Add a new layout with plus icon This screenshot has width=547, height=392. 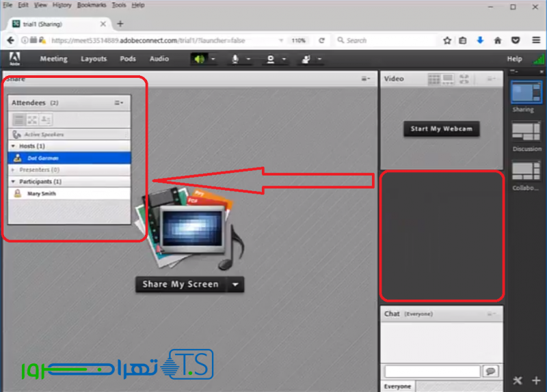pyautogui.click(x=536, y=380)
